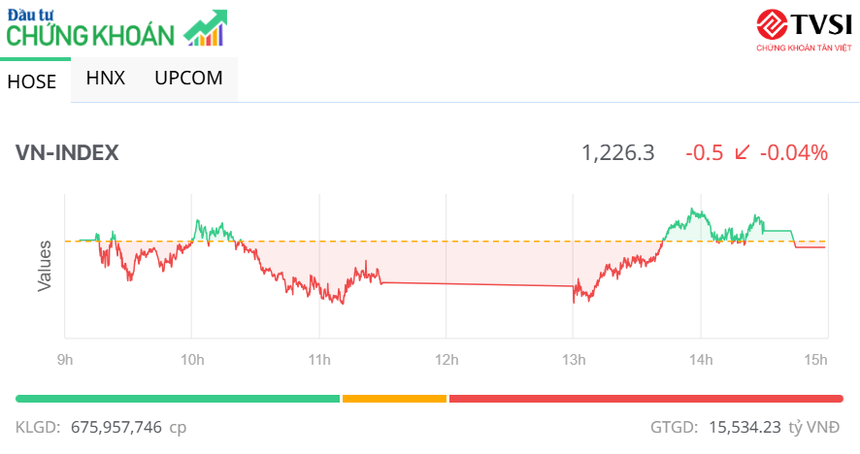
Task: Switch to the HNX tab
Action: click(105, 78)
